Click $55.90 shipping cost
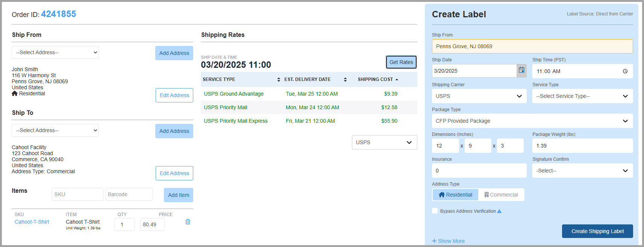The width and height of the screenshot is (644, 247). click(x=389, y=121)
